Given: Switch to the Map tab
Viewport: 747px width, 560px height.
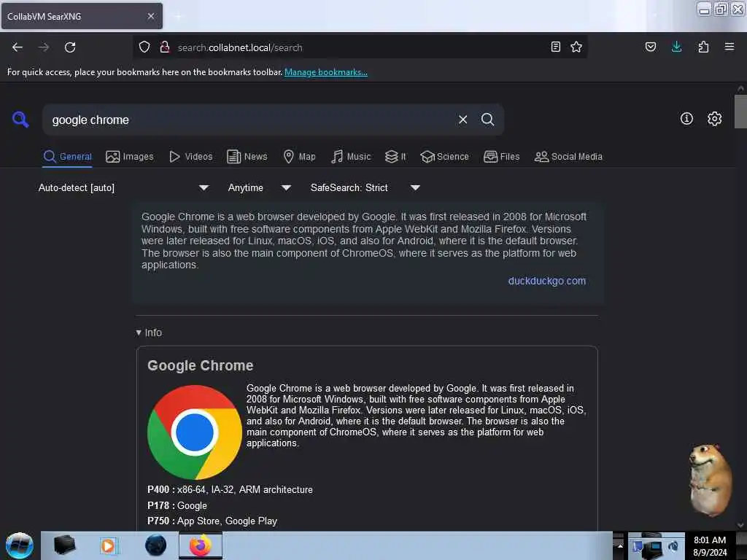Looking at the screenshot, I should pyautogui.click(x=299, y=157).
